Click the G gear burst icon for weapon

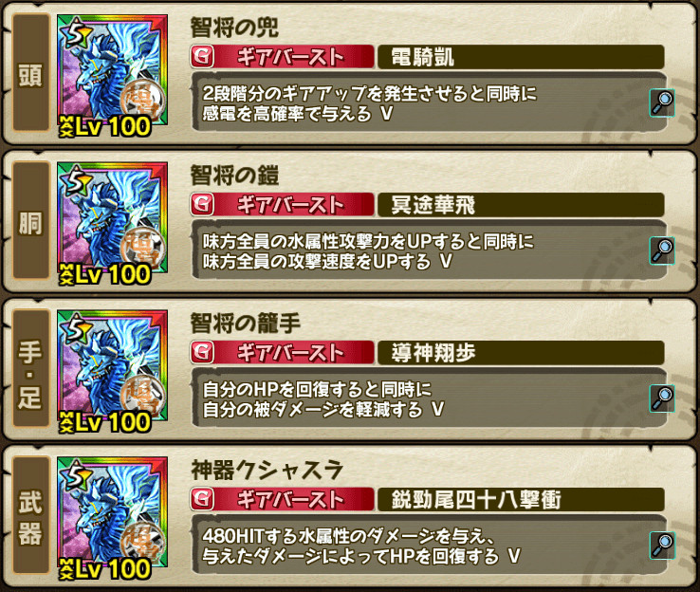202,499
